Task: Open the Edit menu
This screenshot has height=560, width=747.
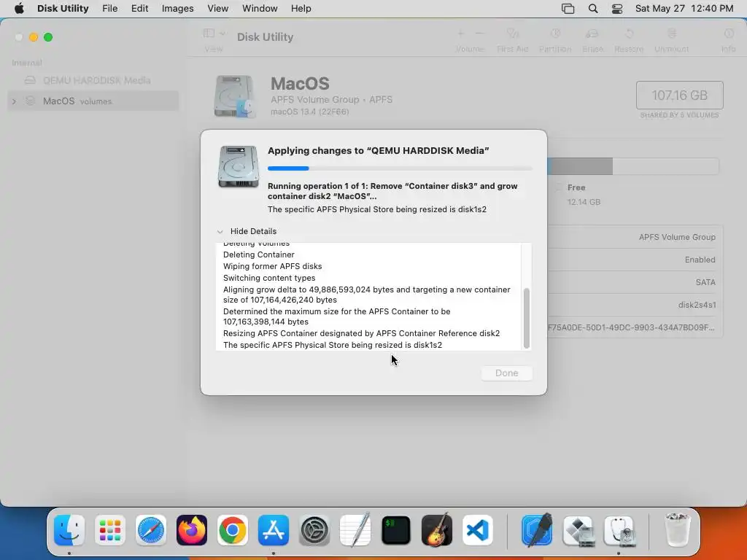Action: 139,9
